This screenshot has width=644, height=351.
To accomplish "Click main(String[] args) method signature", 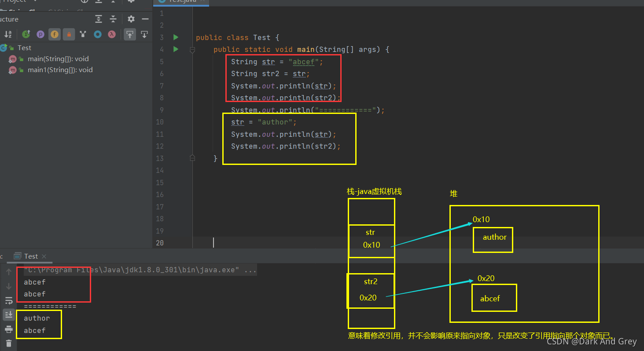I will click(x=302, y=49).
